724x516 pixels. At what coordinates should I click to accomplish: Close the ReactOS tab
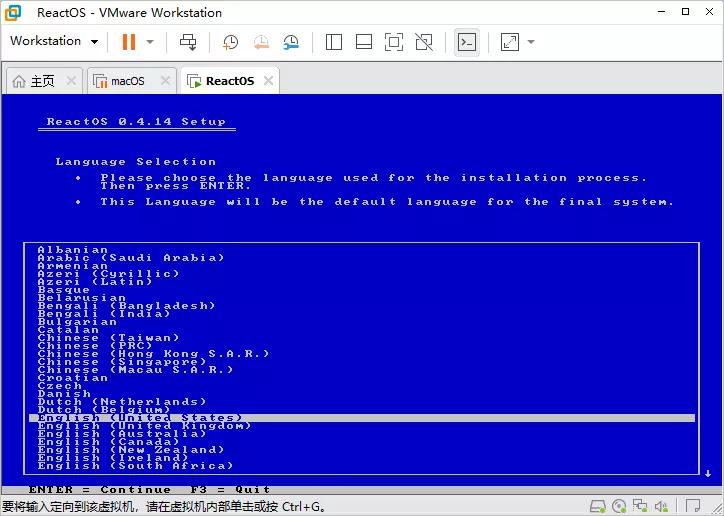click(x=268, y=81)
